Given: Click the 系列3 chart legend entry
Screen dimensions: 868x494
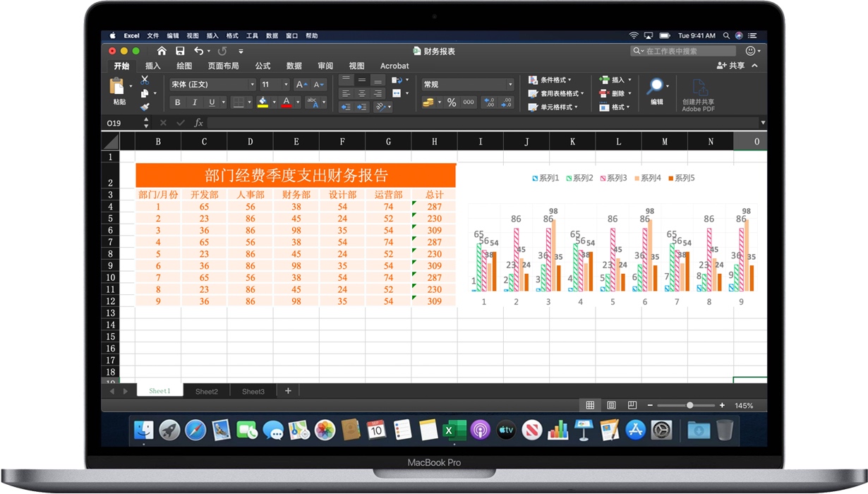Looking at the screenshot, I should 612,178.
